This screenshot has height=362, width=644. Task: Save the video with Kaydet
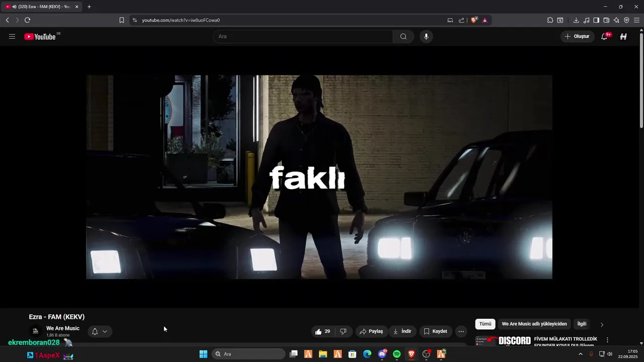435,331
